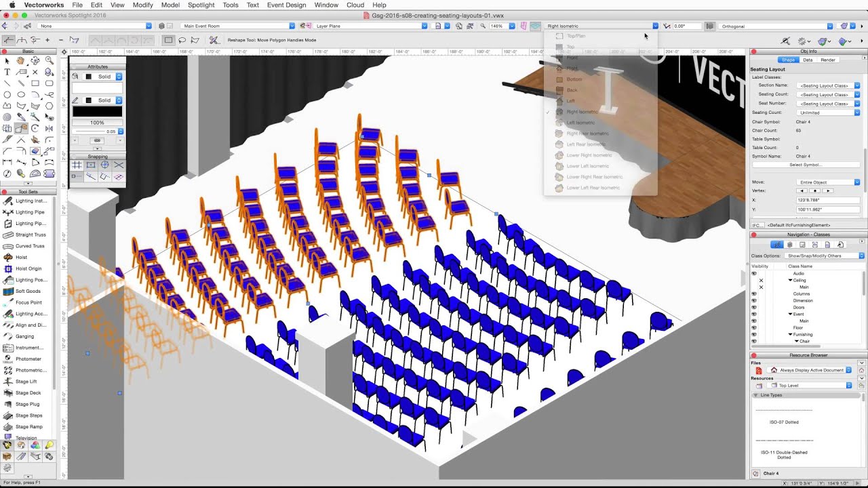Toggle Snap to Object in Snapping palette

tap(91, 165)
